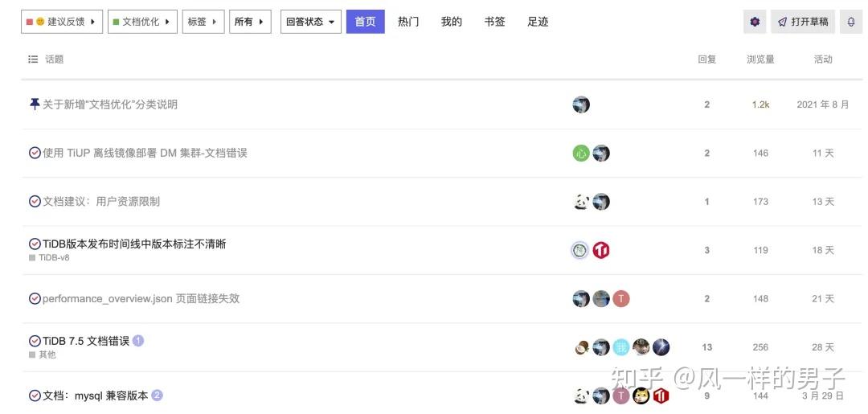Click the 打开草稿 button
The width and height of the screenshot is (868, 414).
[803, 22]
